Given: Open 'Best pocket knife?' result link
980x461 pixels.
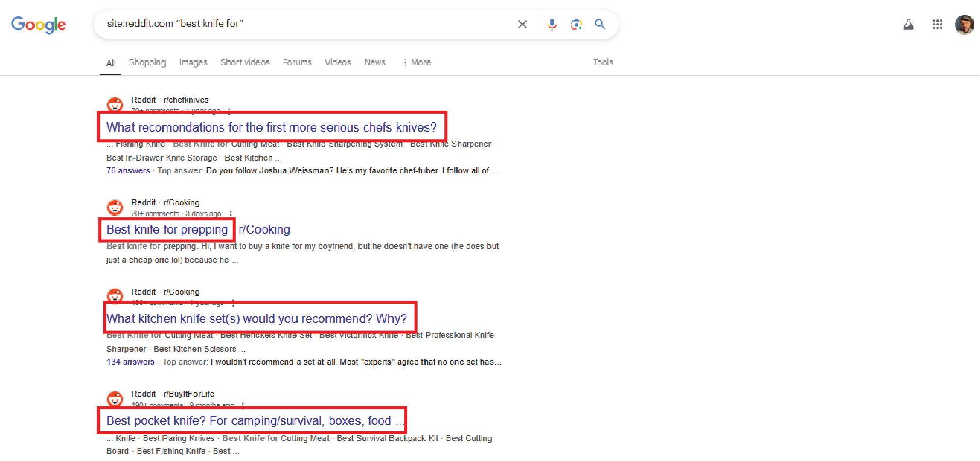Looking at the screenshot, I should click(249, 421).
